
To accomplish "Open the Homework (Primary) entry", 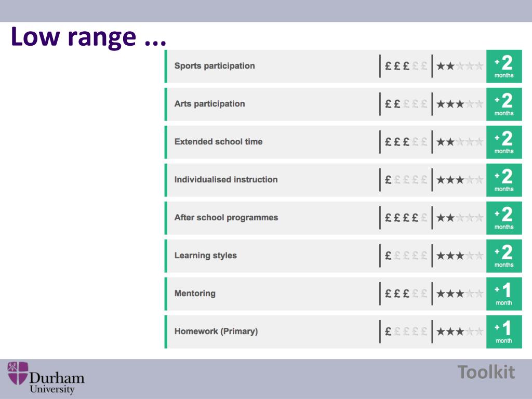I will [x=343, y=332].
